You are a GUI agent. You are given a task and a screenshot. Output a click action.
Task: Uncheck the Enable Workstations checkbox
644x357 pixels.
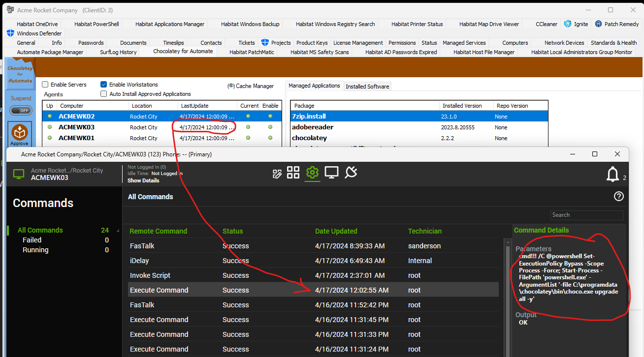click(x=104, y=85)
